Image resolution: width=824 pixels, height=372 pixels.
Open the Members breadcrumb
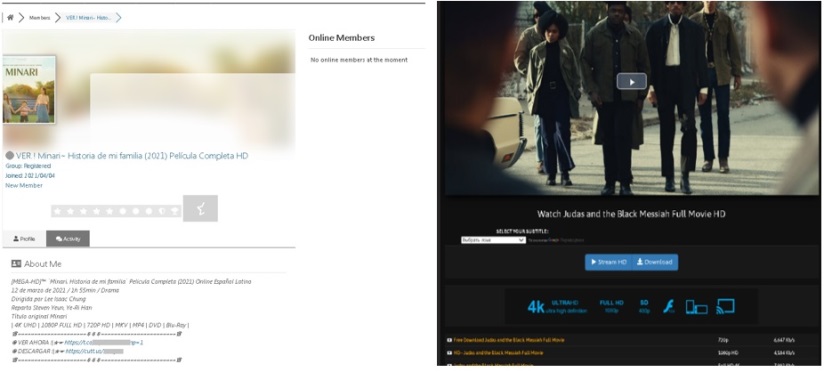coord(39,18)
